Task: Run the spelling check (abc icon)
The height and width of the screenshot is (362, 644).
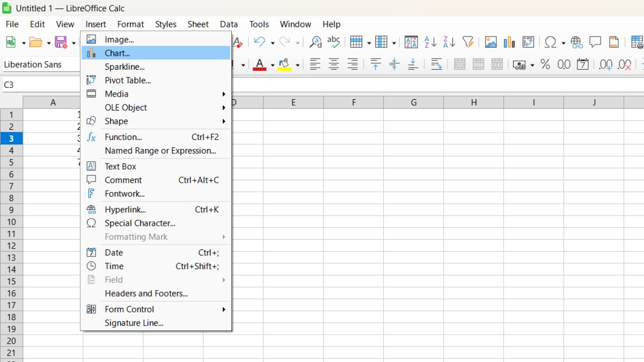Action: [x=334, y=42]
